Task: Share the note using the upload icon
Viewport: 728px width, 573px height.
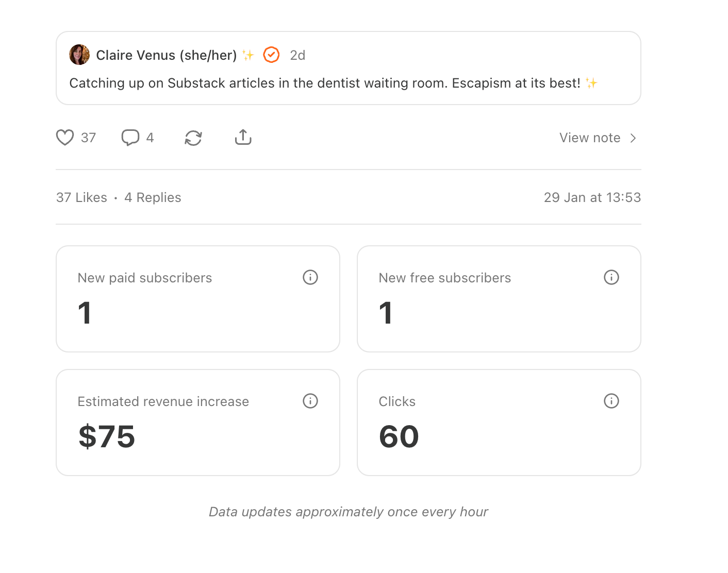Action: click(243, 137)
